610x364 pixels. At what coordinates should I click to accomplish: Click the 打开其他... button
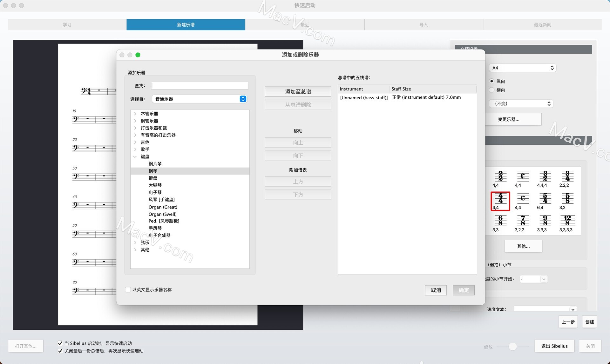26,346
